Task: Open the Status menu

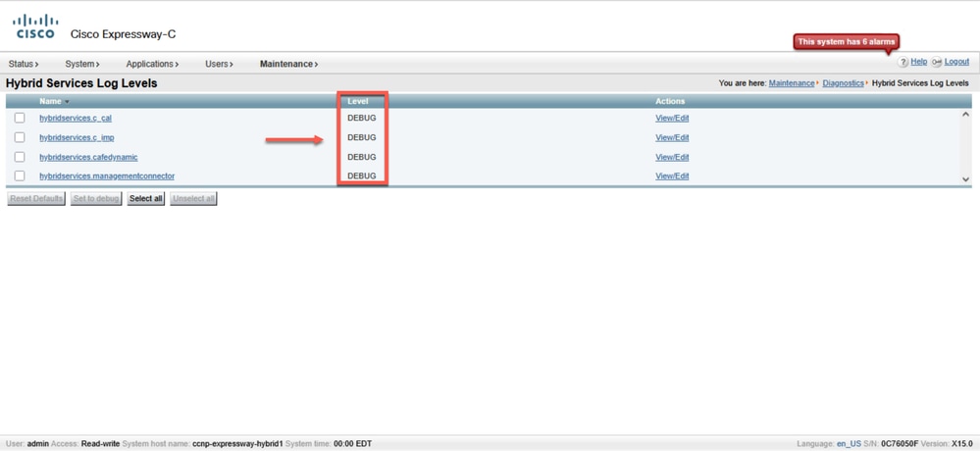Action: (x=24, y=64)
